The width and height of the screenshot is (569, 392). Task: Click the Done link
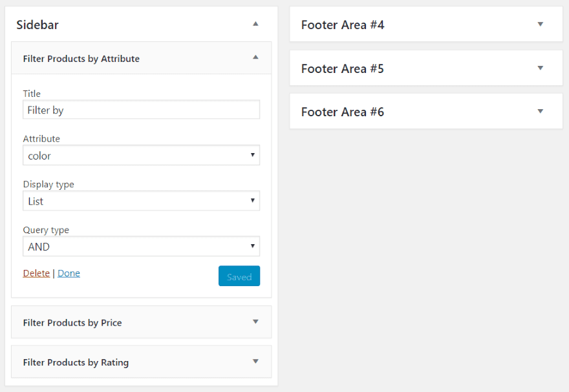(x=69, y=273)
